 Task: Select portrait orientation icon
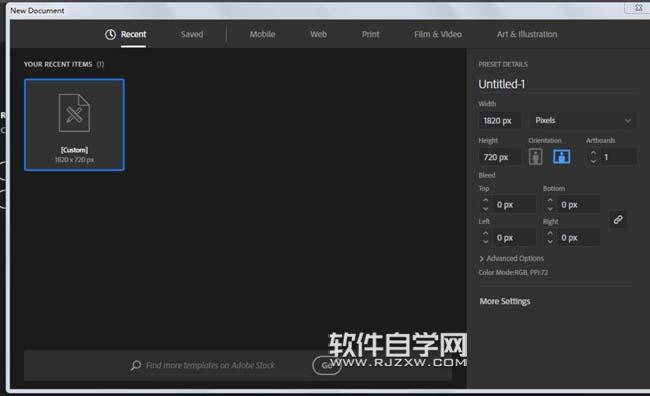click(x=536, y=157)
